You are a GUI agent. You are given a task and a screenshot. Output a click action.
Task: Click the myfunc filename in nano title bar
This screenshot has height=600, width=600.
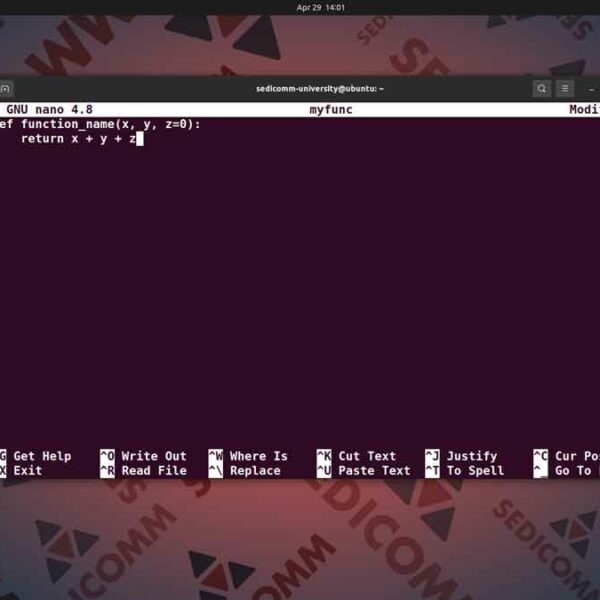331,110
